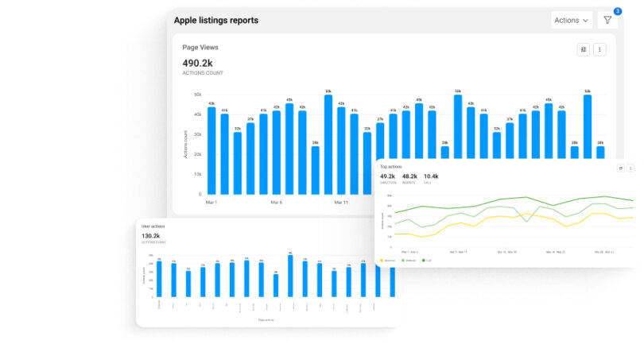Click the 'Mar 11' axis label
The image size is (644, 348).
point(341,203)
